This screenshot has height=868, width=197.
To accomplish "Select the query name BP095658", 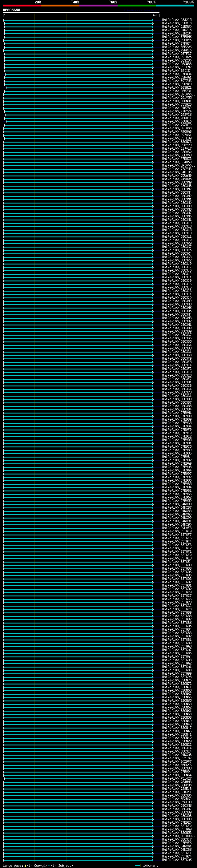I will [11, 10].
